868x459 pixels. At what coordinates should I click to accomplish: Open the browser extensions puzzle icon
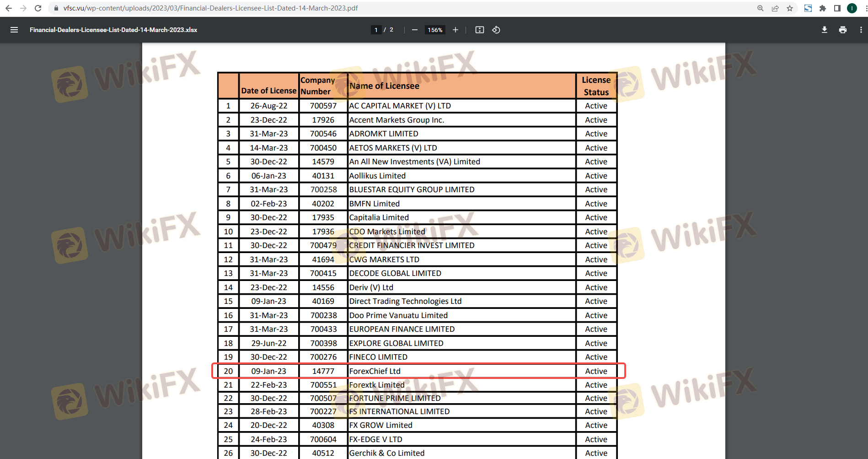(823, 8)
